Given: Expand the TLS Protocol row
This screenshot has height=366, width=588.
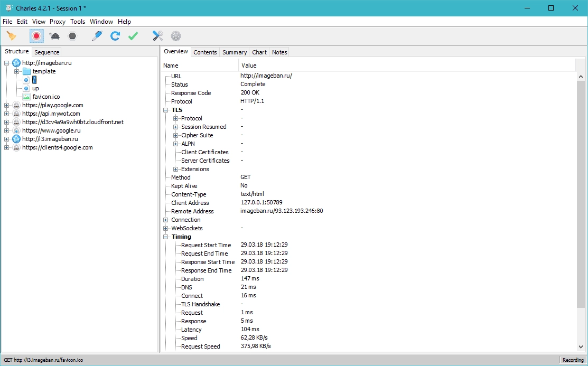Looking at the screenshot, I should point(175,118).
